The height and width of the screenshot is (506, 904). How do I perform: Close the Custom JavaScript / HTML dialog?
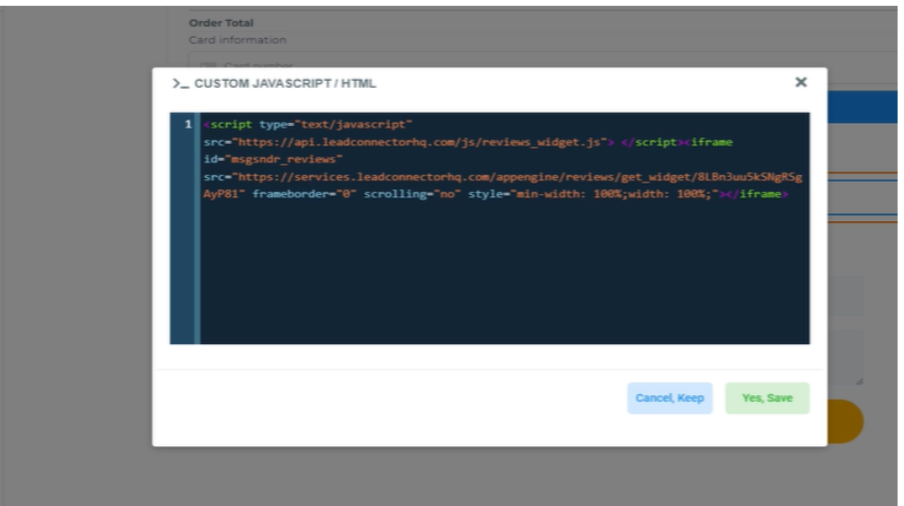click(800, 83)
